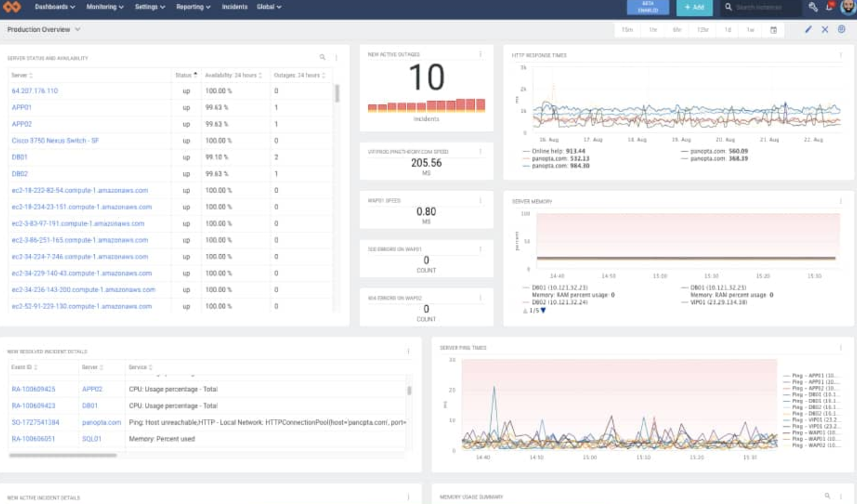Open the Server Ping Times widget menu

click(841, 348)
